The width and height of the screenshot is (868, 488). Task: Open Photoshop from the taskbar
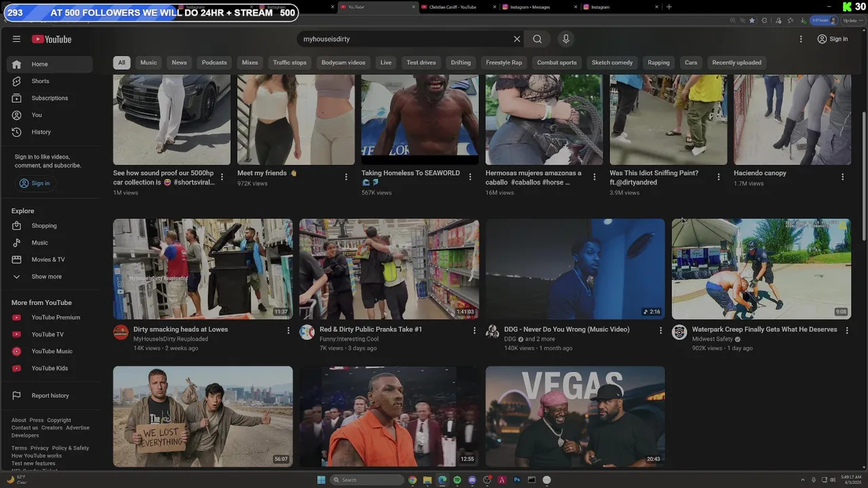tap(517, 480)
